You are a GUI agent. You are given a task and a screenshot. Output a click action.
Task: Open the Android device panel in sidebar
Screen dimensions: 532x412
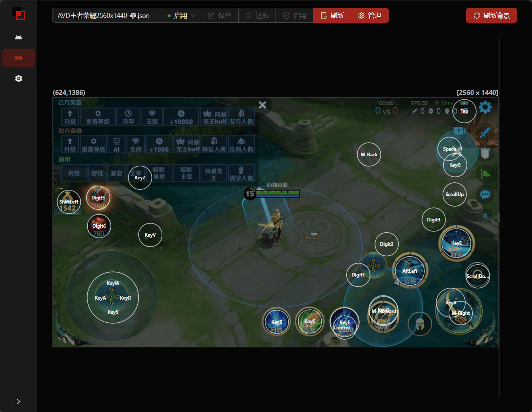click(19, 38)
